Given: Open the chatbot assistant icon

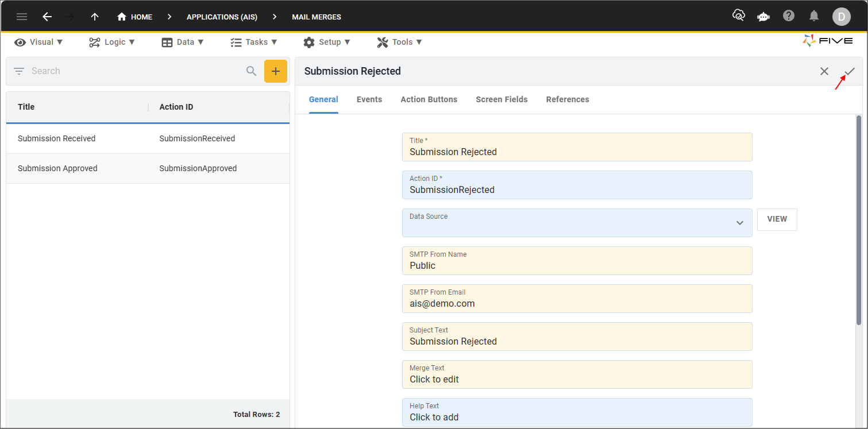Looking at the screenshot, I should (x=763, y=17).
